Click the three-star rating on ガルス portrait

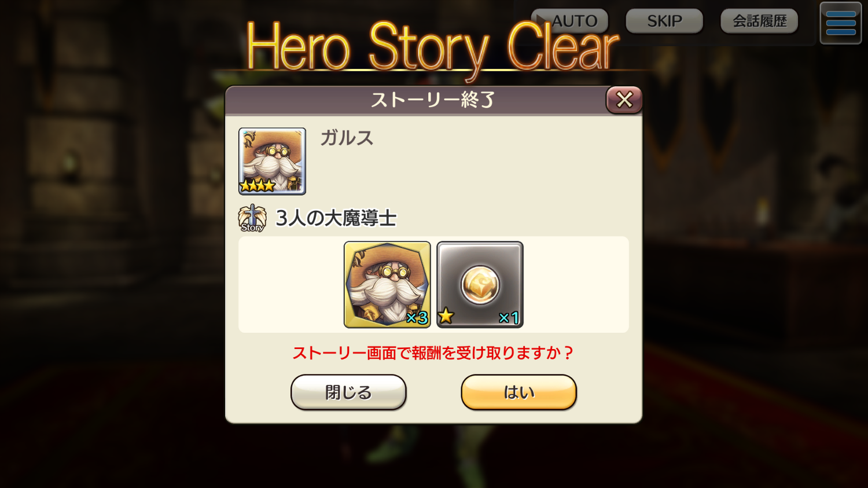tap(258, 186)
